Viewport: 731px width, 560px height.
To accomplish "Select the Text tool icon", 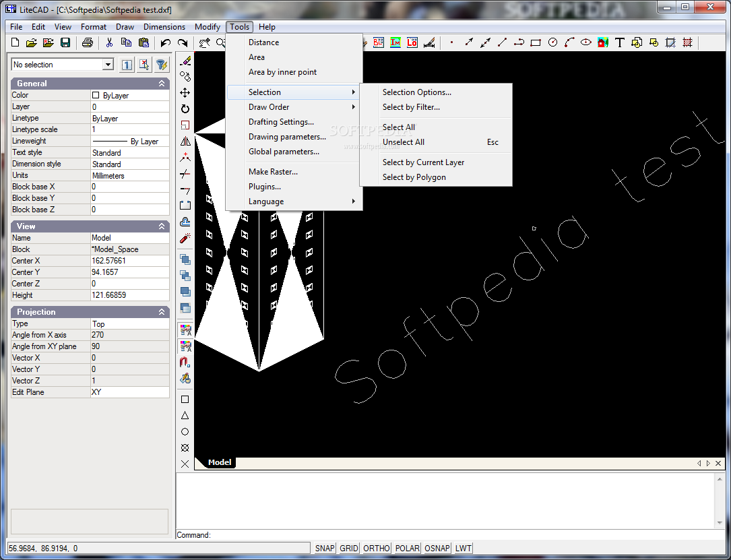I will click(x=620, y=43).
